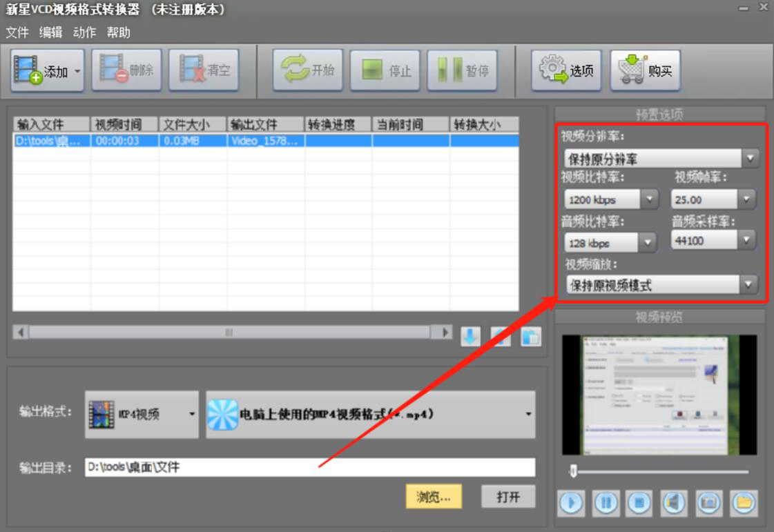Close the 新星VCD视频格式转换器 window
Image resolution: width=774 pixels, height=532 pixels.
763,8
